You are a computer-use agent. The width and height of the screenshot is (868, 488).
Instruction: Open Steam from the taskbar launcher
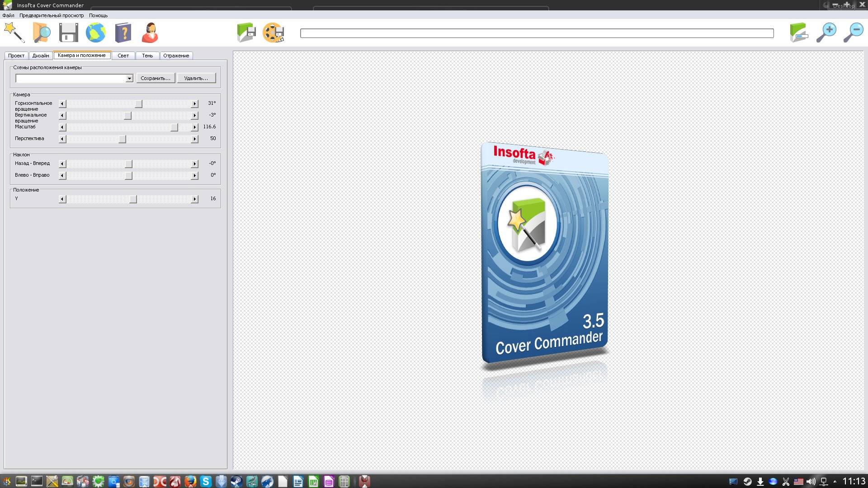tap(236, 482)
